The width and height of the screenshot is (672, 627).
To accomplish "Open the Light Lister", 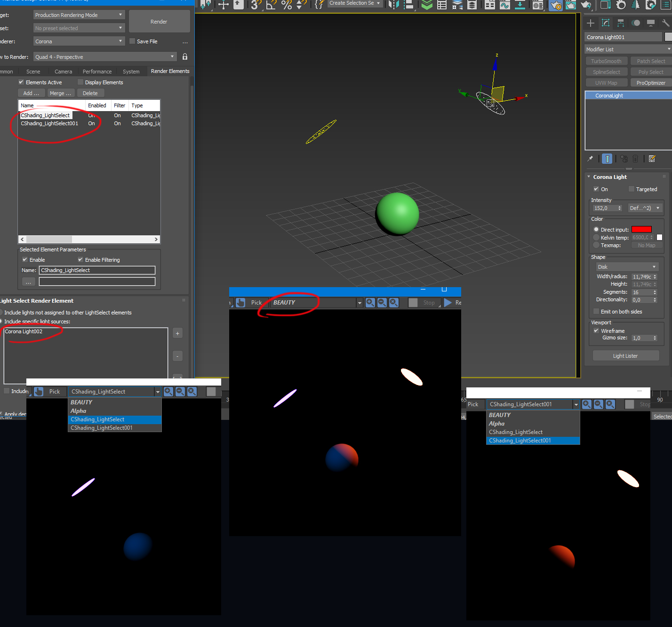I will 625,356.
